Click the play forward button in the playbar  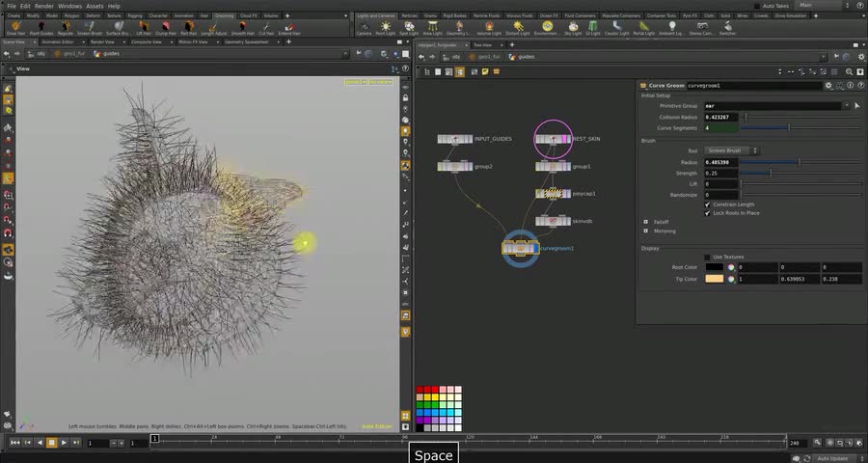point(64,443)
